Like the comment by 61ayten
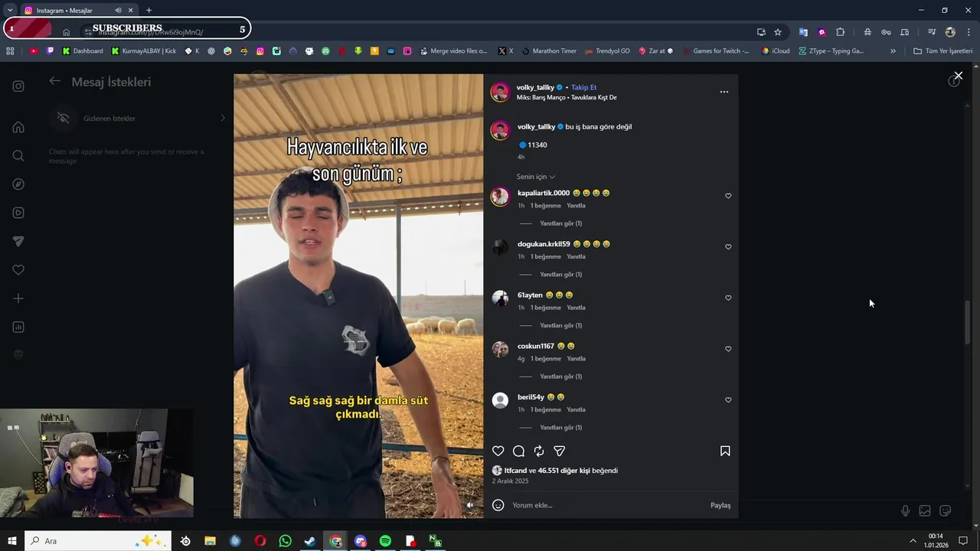 (x=728, y=298)
